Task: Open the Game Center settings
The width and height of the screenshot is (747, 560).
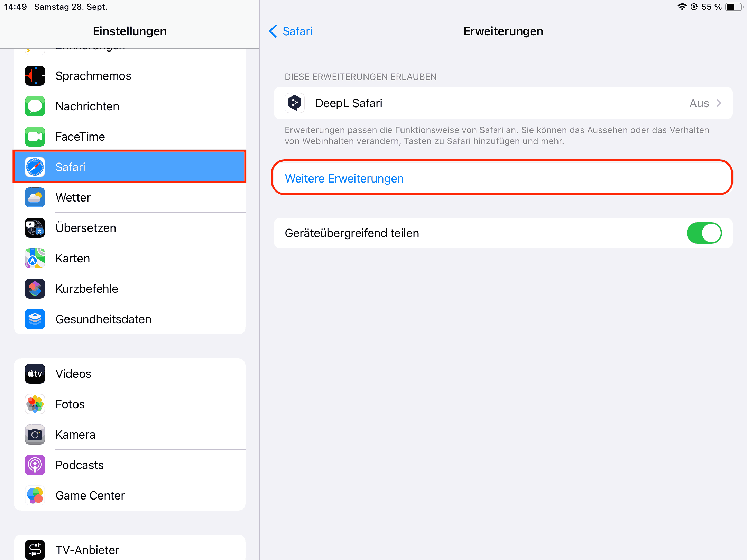Action: (90, 495)
